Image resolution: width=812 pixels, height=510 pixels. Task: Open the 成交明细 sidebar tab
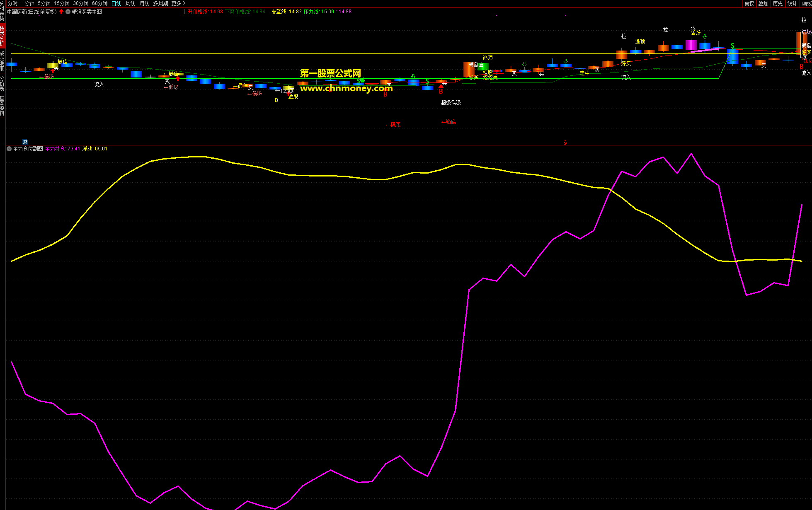(x=2, y=60)
